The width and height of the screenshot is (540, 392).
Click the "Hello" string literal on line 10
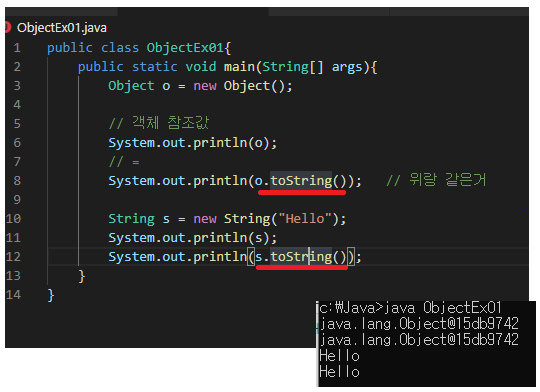coord(305,219)
